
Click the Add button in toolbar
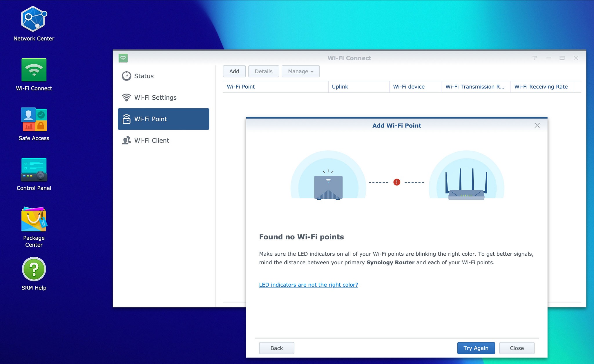234,72
